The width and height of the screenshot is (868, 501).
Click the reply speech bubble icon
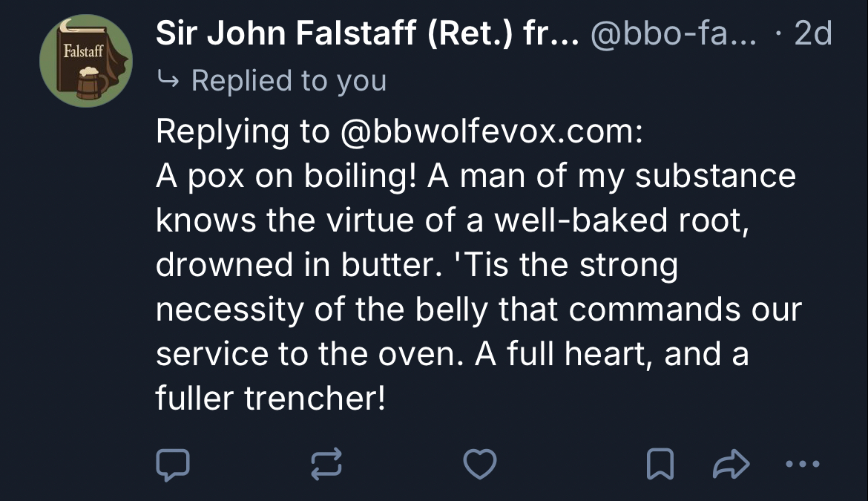[x=173, y=465]
